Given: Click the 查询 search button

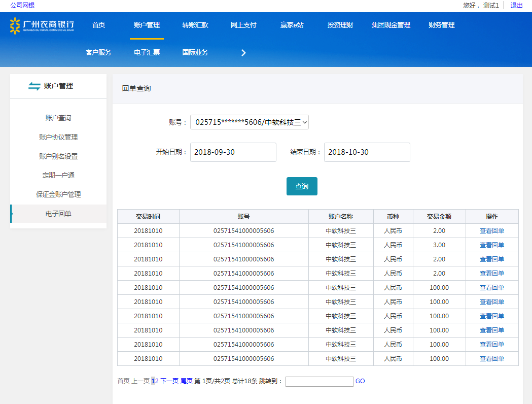Looking at the screenshot, I should tap(302, 186).
